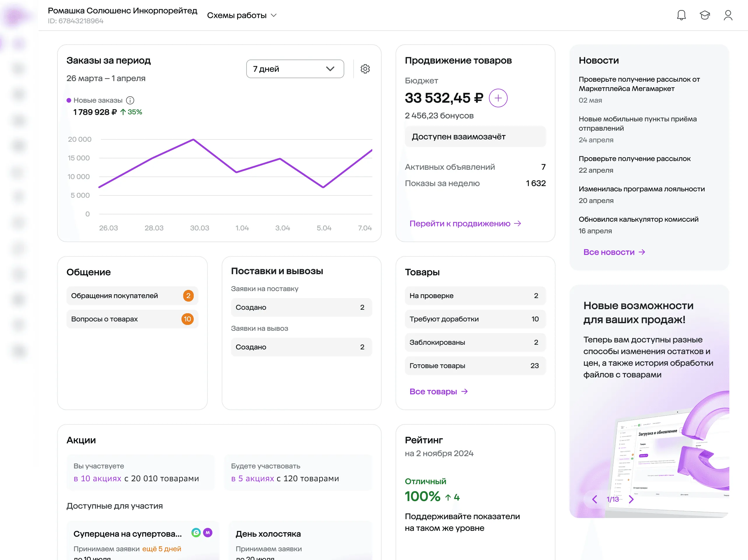Open the Суперцена на супертова... promotion card
This screenshot has height=560, width=748.
coord(143,540)
